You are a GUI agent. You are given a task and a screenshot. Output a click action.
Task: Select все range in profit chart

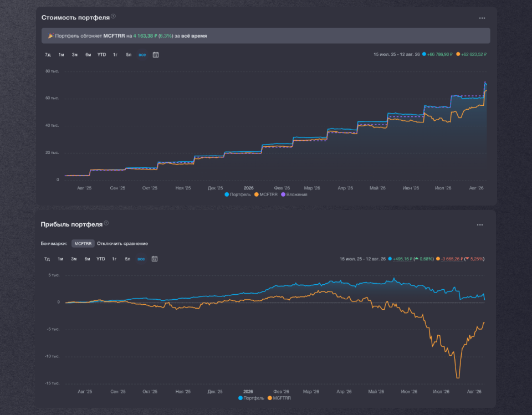(x=141, y=259)
